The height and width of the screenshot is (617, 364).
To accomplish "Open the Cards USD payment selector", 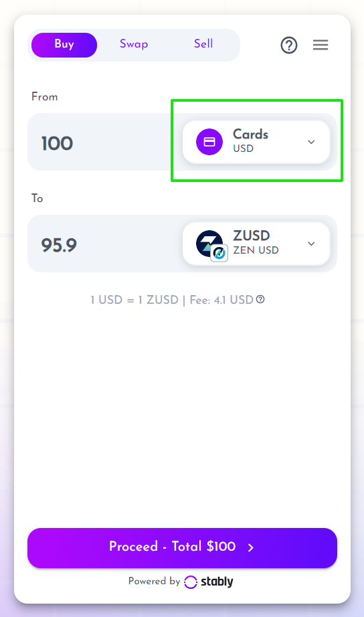I will tap(256, 142).
